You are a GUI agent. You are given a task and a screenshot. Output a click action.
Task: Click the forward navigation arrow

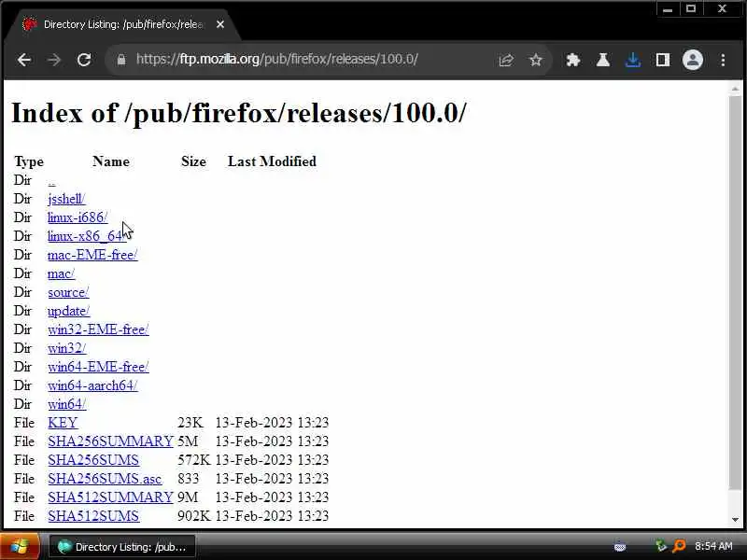[x=54, y=60]
